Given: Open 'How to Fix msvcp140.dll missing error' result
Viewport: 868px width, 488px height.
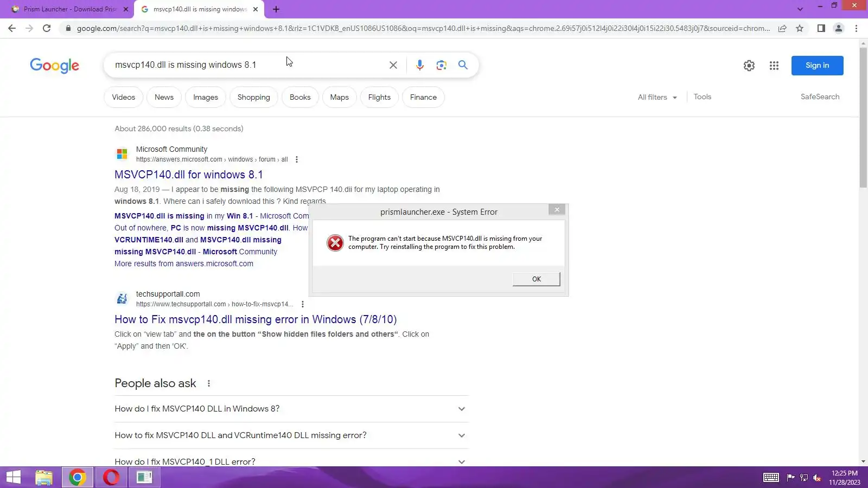Looking at the screenshot, I should pyautogui.click(x=256, y=319).
